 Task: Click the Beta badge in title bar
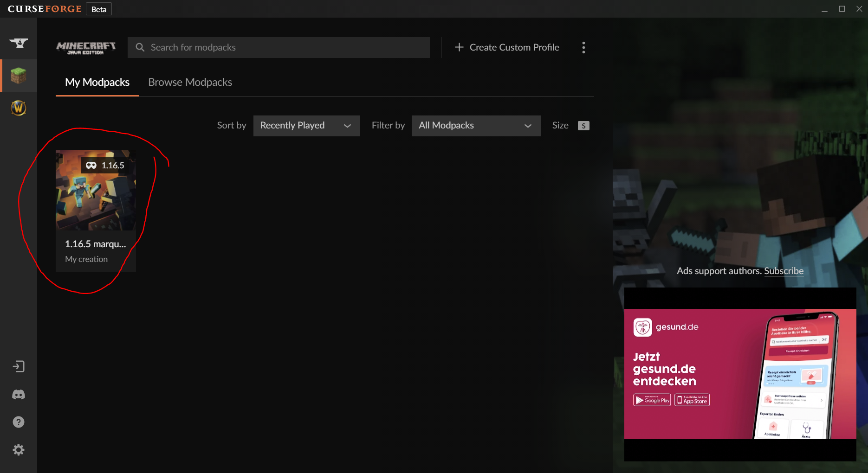[x=99, y=9]
